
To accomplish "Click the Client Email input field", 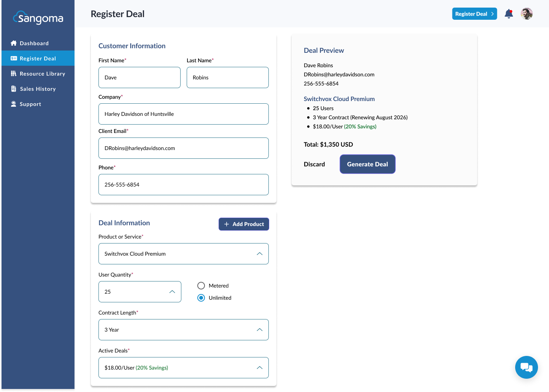I will click(x=184, y=148).
